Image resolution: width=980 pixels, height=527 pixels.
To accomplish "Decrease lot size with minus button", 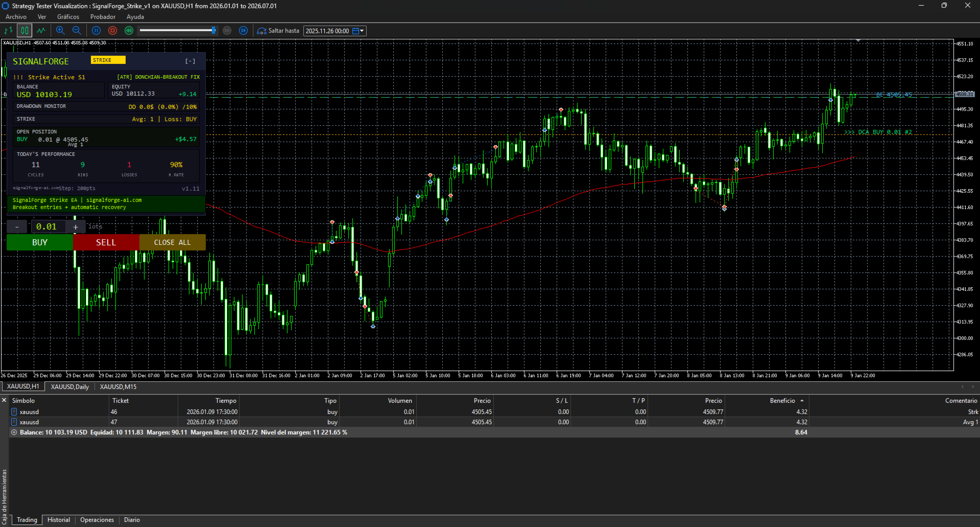I will [17, 227].
